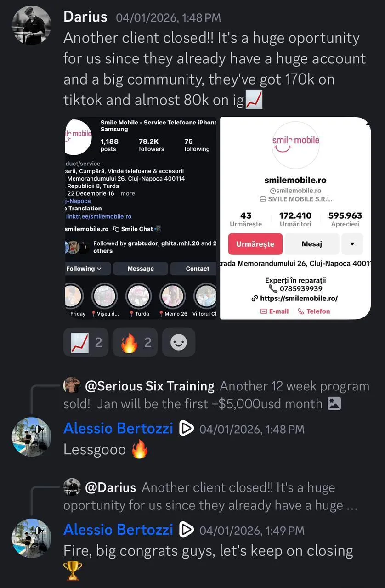The width and height of the screenshot is (385, 588).
Task: Click the Alessio Bertozzi badge icon at 1:49 PM
Action: pos(186,530)
